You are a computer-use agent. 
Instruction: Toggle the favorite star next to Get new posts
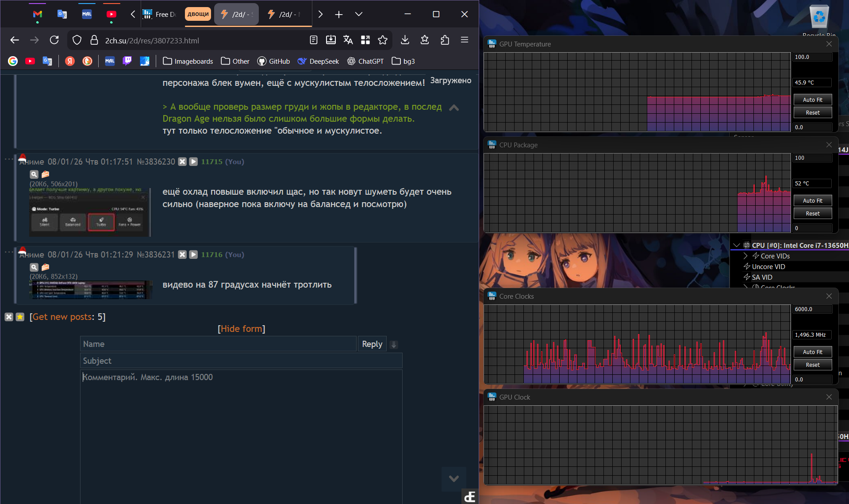(20, 317)
